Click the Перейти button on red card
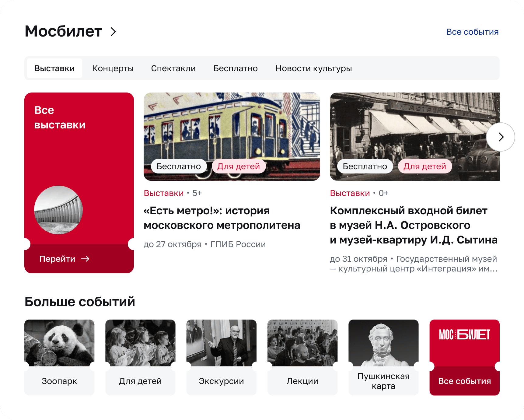Viewport: 524px width, 420px height. point(64,259)
